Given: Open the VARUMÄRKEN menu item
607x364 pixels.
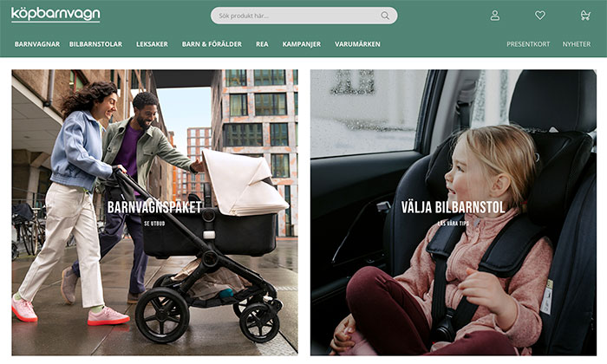Looking at the screenshot, I should (357, 44).
